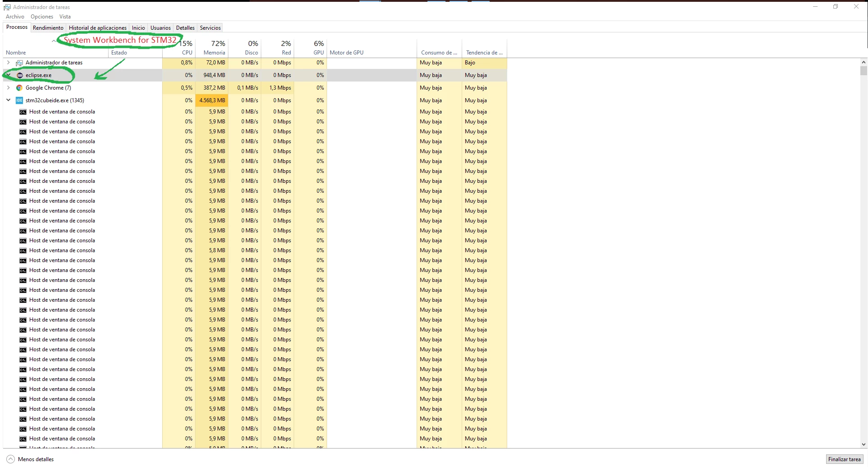The image size is (868, 467).
Task: Click the stm32cubeide.exe IDE icon
Action: point(19,100)
